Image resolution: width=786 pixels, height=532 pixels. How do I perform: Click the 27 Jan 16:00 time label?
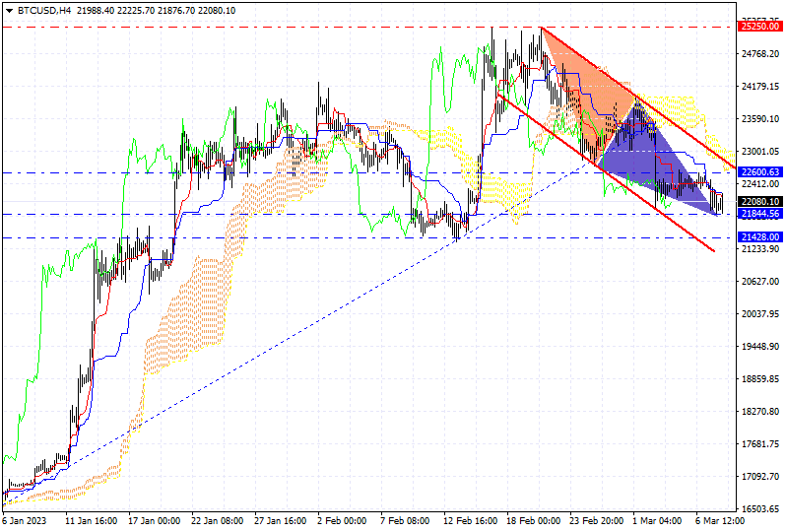281,521
